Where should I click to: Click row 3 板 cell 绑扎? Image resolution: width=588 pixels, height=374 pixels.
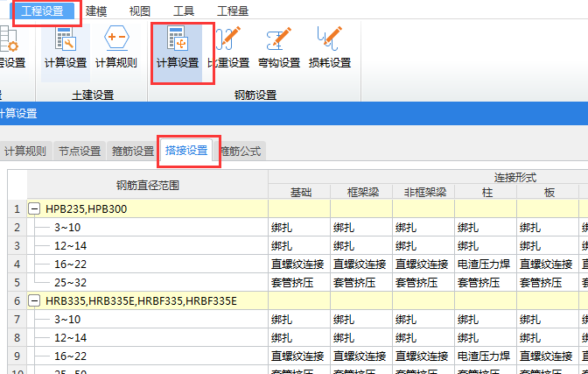click(548, 245)
